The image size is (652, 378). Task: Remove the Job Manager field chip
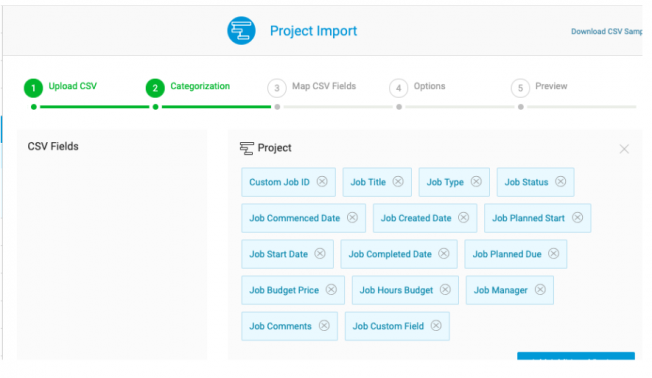[x=540, y=289]
